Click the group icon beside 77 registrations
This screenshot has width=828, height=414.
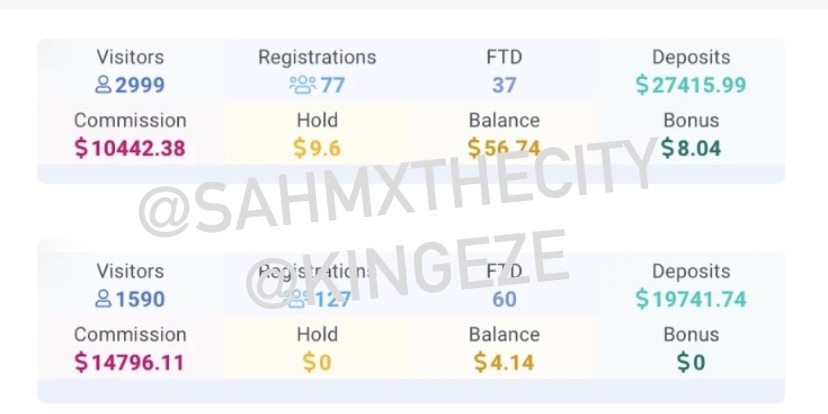click(x=303, y=85)
